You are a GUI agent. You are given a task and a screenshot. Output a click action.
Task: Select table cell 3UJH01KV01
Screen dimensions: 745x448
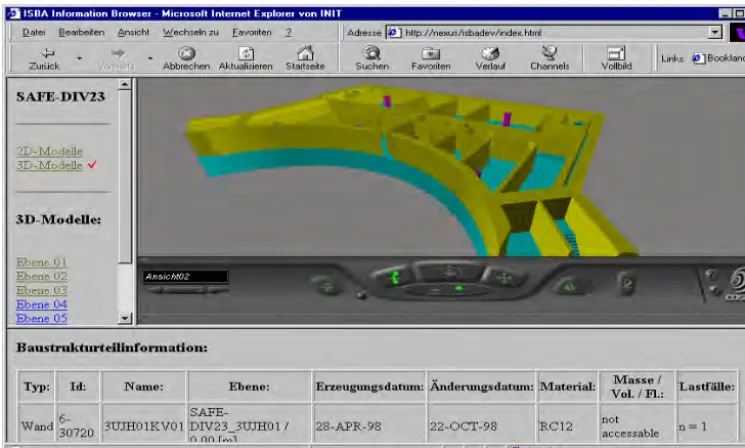coord(144,426)
